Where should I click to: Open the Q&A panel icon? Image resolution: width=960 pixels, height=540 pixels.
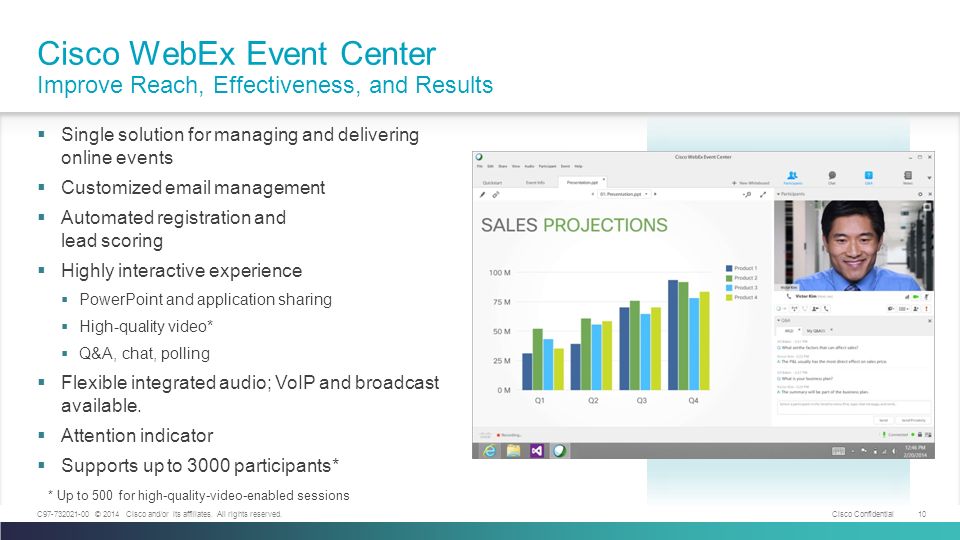point(868,176)
